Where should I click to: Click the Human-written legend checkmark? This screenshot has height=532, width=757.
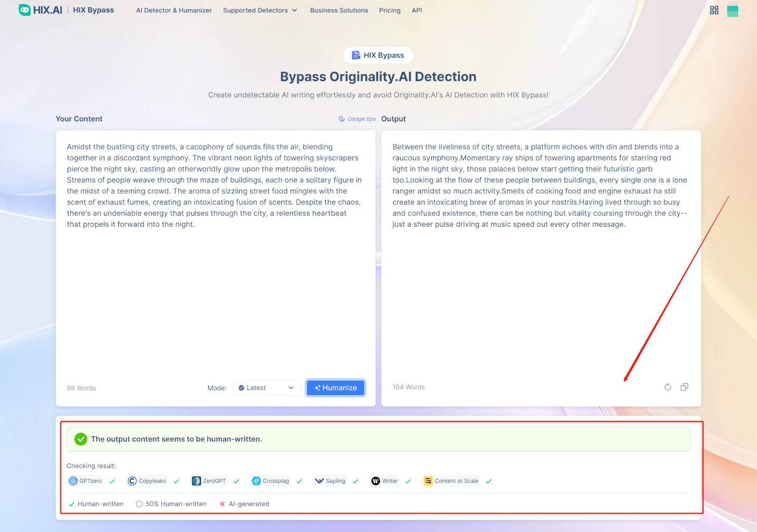pos(71,504)
